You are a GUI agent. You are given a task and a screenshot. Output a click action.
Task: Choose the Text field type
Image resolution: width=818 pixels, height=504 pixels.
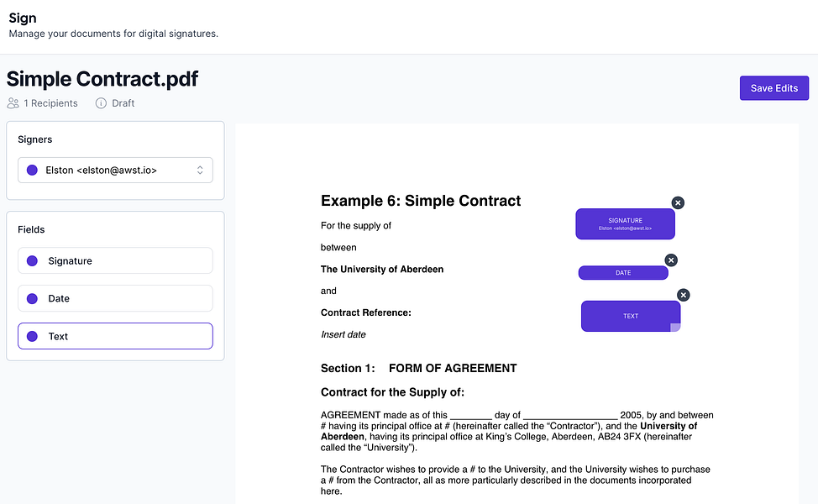[x=115, y=336]
